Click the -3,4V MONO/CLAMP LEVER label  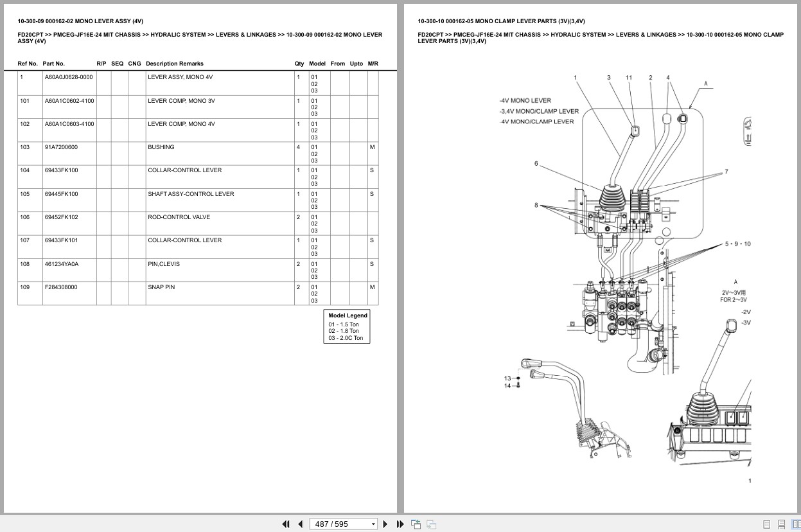pos(539,111)
